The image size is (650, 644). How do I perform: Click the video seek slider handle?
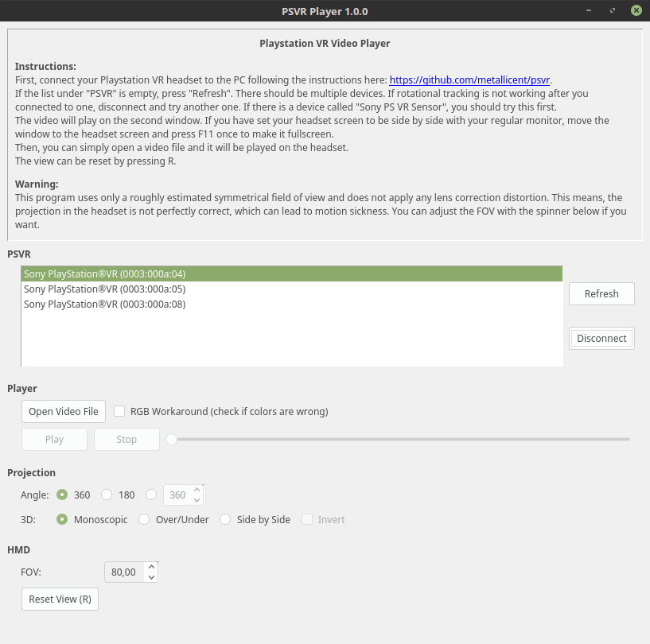click(171, 439)
